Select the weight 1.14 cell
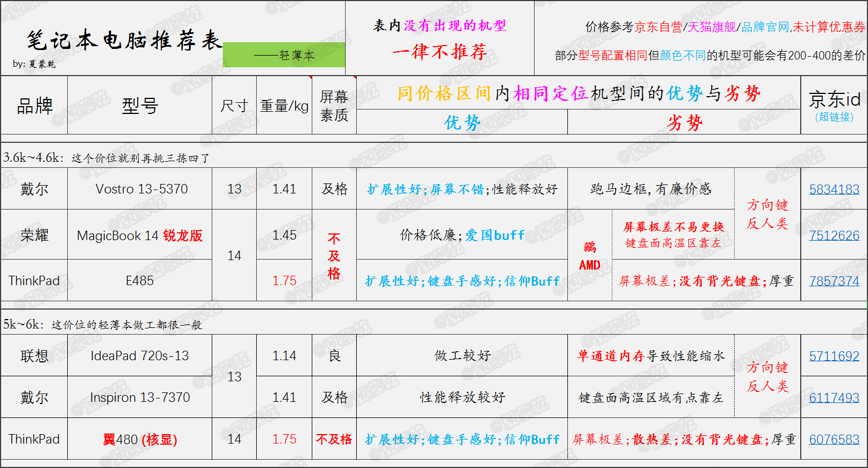Screen dimensions: 868x468 pyautogui.click(x=285, y=356)
